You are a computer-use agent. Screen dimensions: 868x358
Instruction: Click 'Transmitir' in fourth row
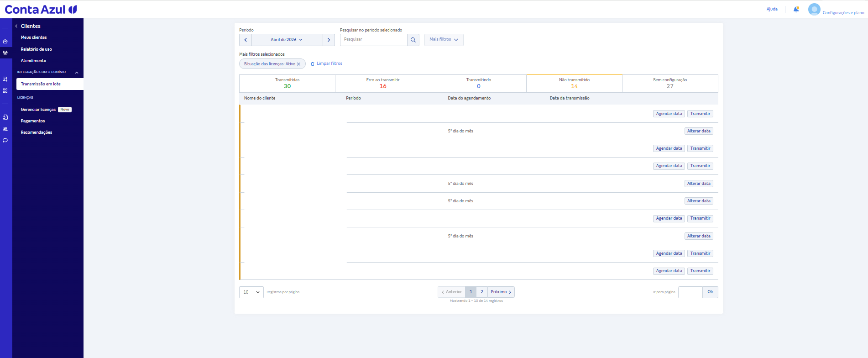click(x=700, y=166)
